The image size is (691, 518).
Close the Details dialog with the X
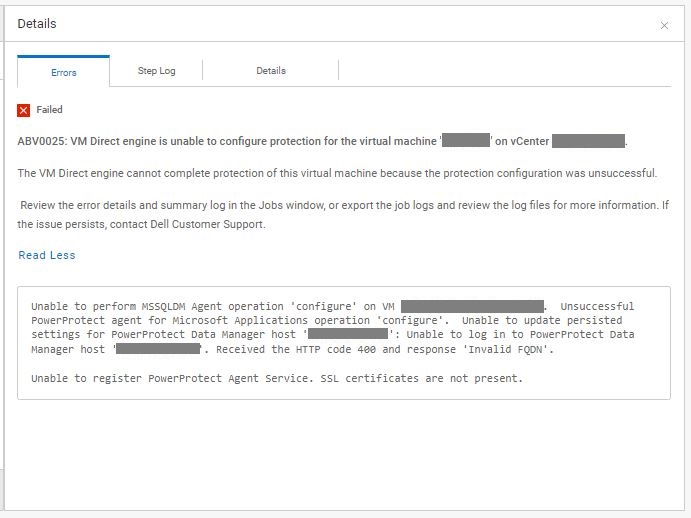tap(664, 26)
